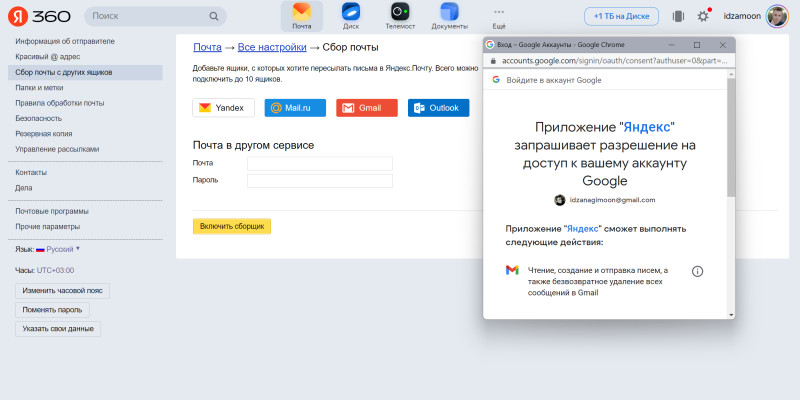The width and height of the screenshot is (800, 400).
Task: Click the +1 ТБ на Диске button
Action: point(622,16)
